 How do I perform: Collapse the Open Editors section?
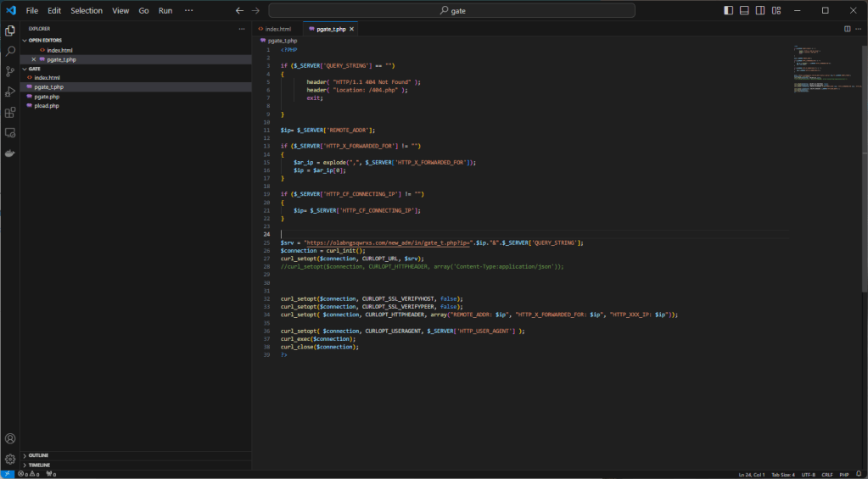[45, 40]
